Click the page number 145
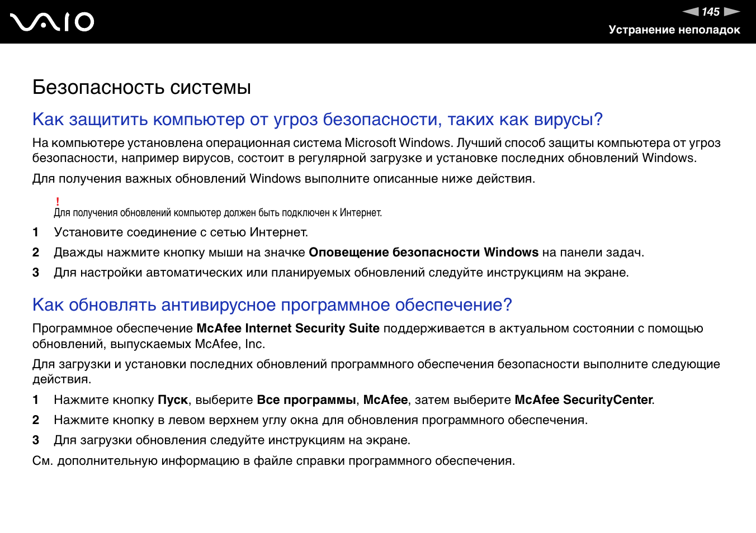Image resolution: width=756 pixels, height=533 pixels. [x=711, y=12]
